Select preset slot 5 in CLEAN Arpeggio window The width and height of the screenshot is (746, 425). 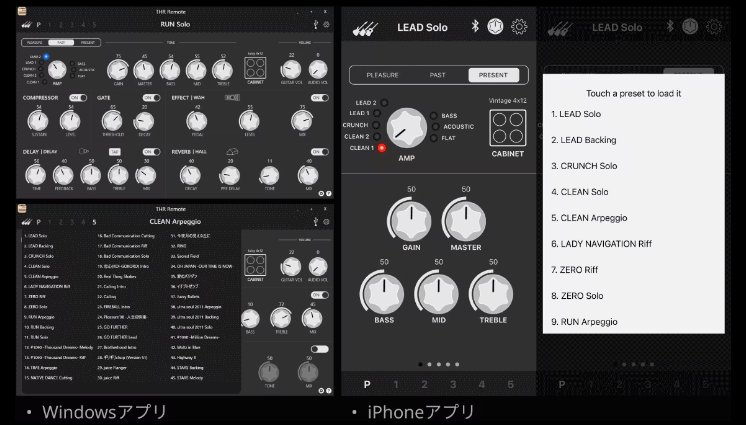94,222
